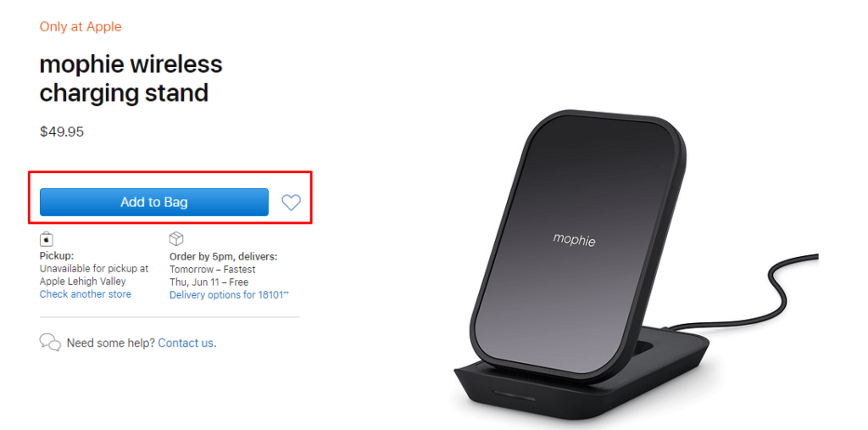868x430 pixels.
Task: Click the Apple bag pickup icon
Action: tap(47, 239)
